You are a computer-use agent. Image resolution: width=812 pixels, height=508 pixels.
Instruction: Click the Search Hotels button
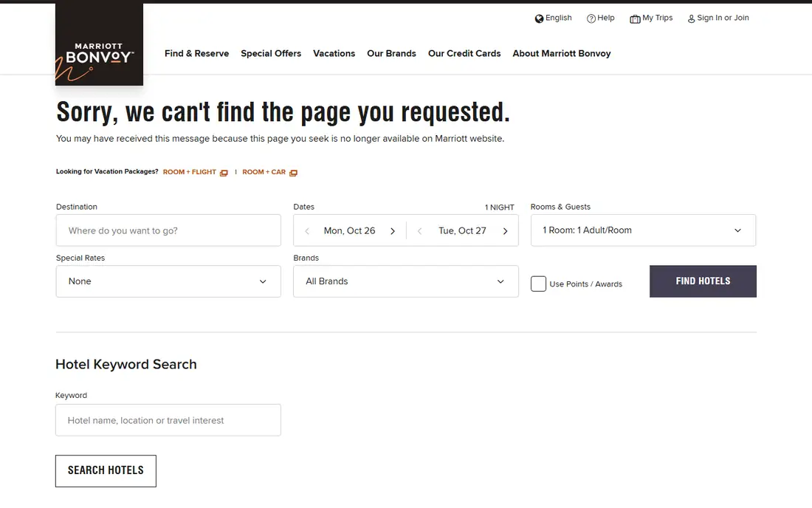click(x=106, y=471)
